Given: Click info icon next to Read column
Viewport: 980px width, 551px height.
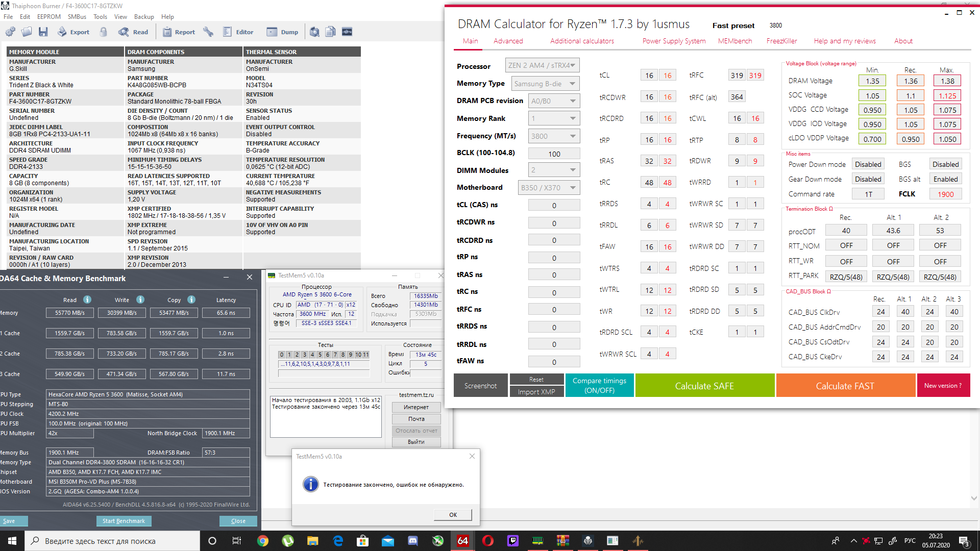Looking at the screenshot, I should [x=87, y=299].
